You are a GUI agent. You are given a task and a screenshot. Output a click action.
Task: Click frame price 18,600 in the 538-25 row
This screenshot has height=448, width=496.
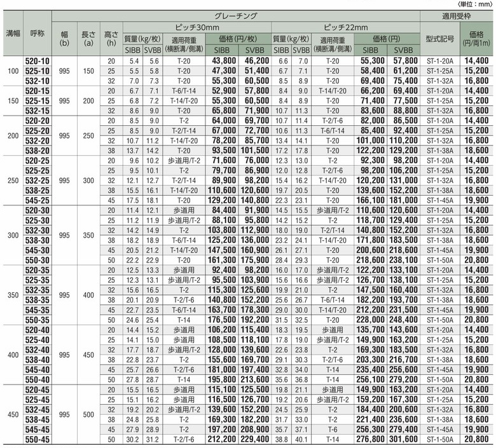tap(476, 191)
